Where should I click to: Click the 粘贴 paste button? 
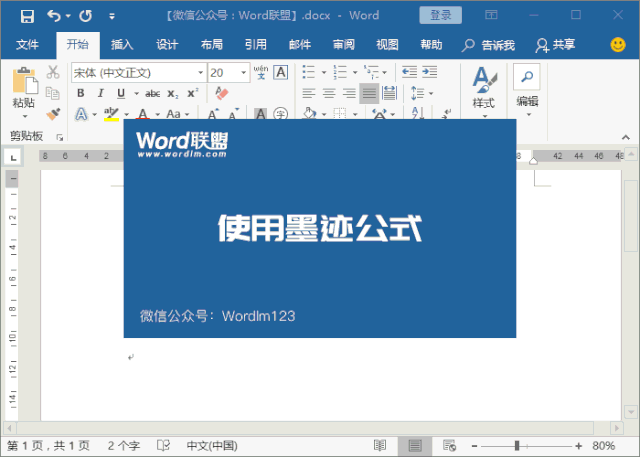coord(24,92)
